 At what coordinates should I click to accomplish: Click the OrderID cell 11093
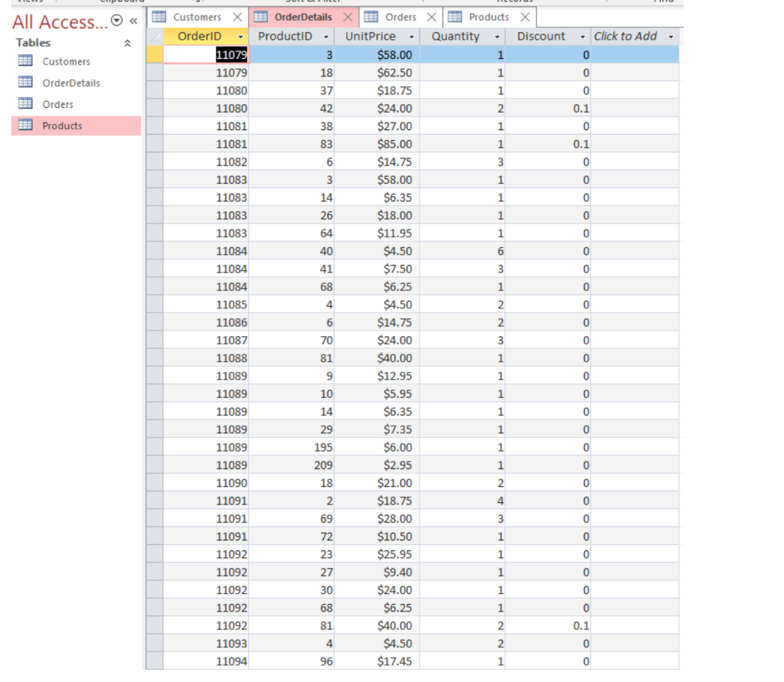[x=206, y=644]
